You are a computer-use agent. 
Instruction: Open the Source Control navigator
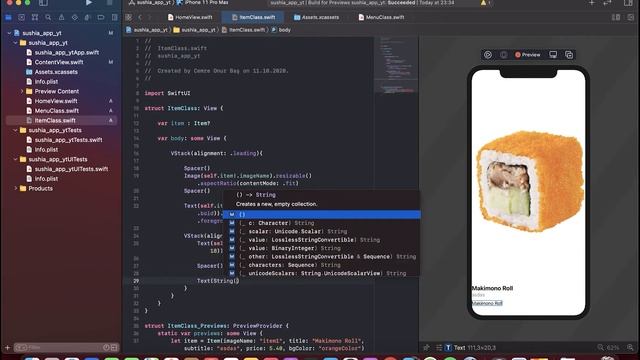pyautogui.click(x=22, y=18)
